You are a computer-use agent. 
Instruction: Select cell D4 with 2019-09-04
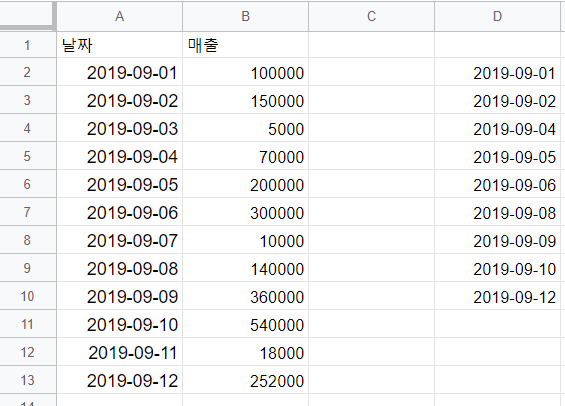[x=497, y=128]
